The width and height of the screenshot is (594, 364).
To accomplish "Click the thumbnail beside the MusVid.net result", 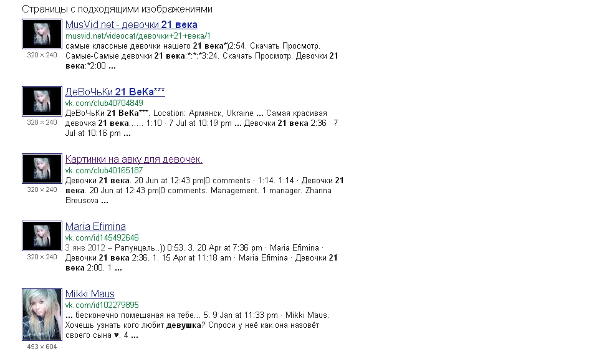I will point(42,34).
